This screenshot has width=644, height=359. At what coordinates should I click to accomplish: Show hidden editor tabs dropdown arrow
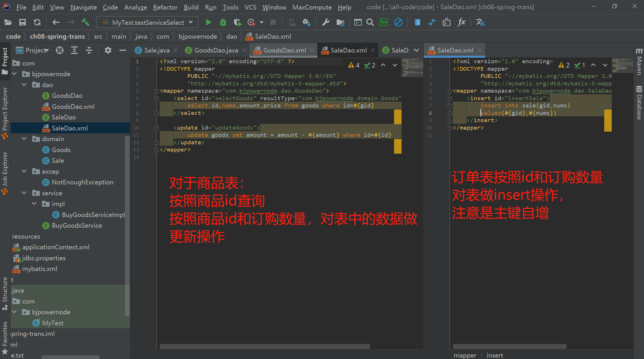[417, 50]
